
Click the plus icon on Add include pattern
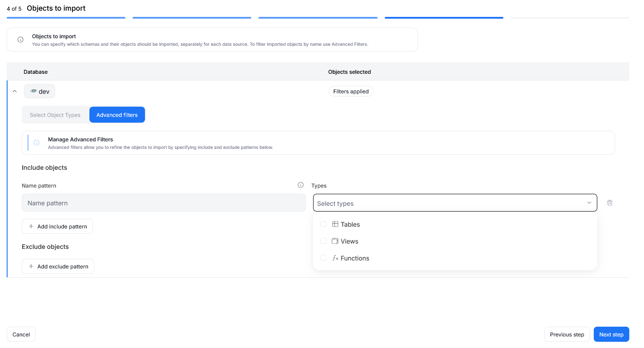(31, 226)
